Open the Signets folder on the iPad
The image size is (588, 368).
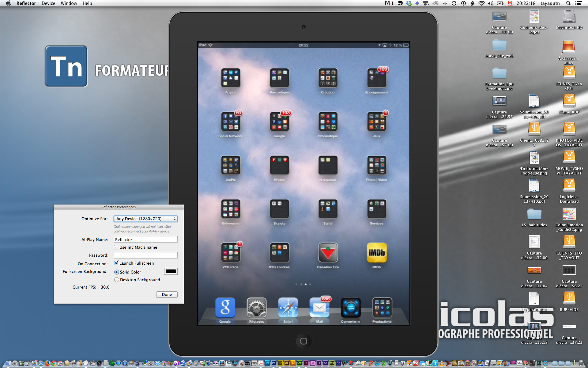(x=279, y=209)
